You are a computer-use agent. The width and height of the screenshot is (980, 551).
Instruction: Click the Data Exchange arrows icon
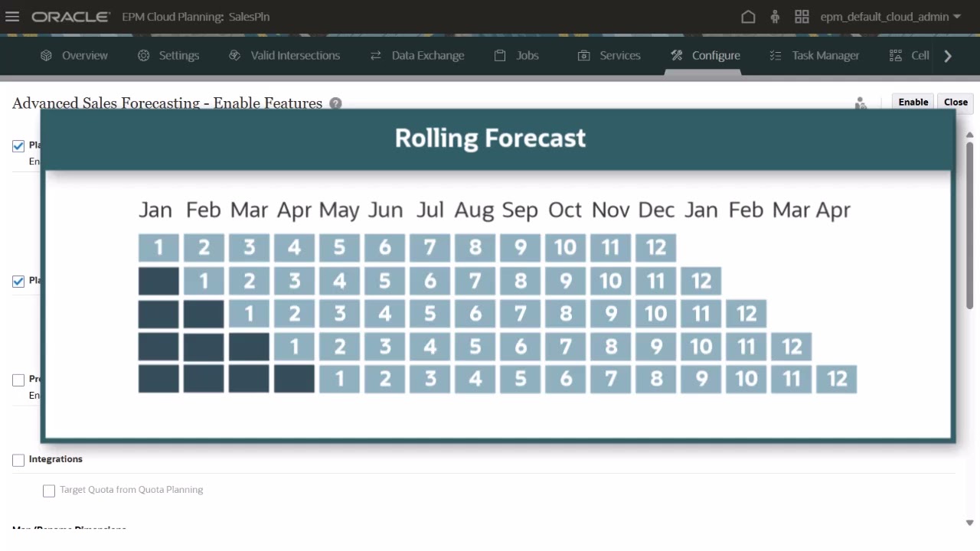coord(375,55)
